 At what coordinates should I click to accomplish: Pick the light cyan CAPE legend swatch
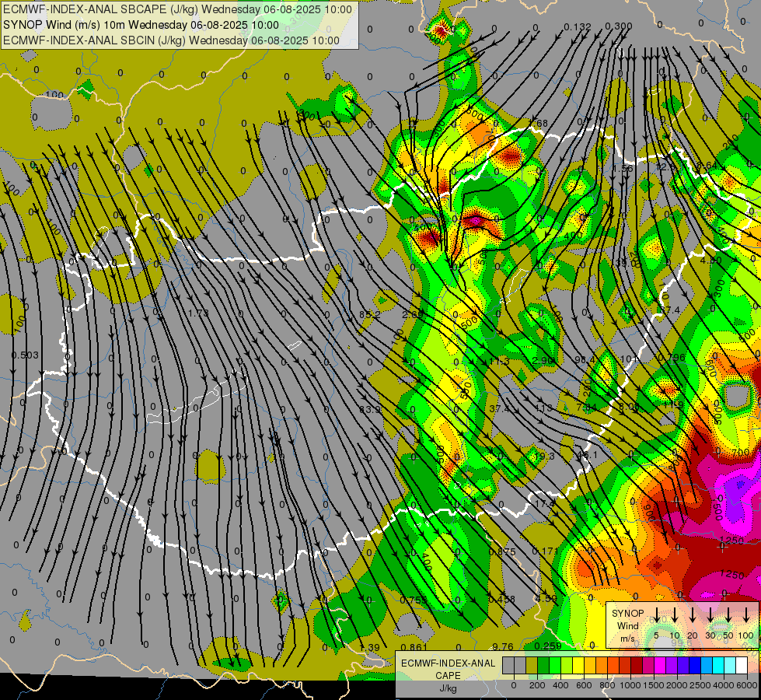click(x=730, y=666)
